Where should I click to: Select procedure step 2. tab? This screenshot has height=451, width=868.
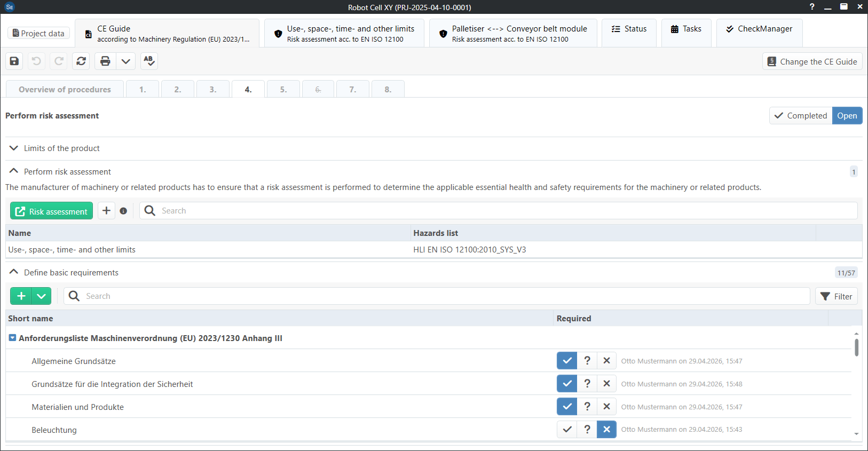coord(178,89)
